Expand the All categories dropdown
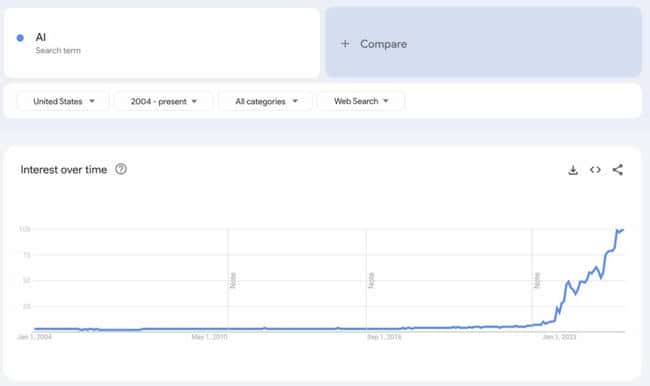 pyautogui.click(x=266, y=101)
